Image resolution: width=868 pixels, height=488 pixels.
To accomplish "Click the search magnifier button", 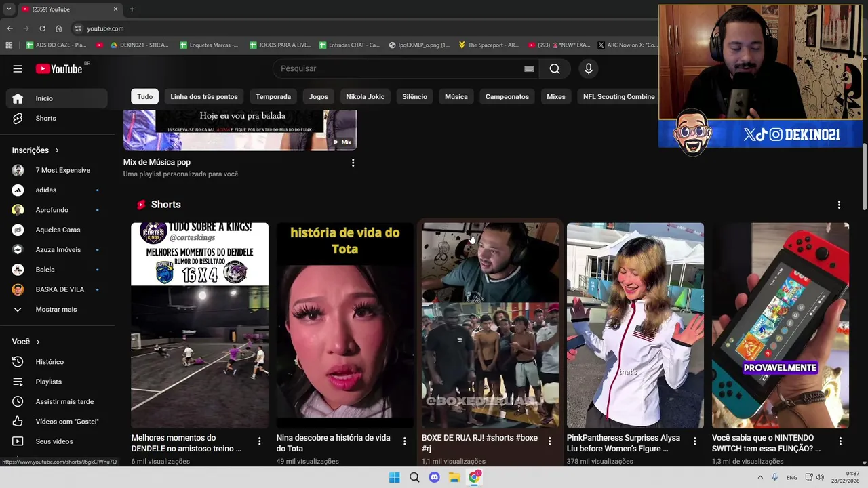I will 555,68.
